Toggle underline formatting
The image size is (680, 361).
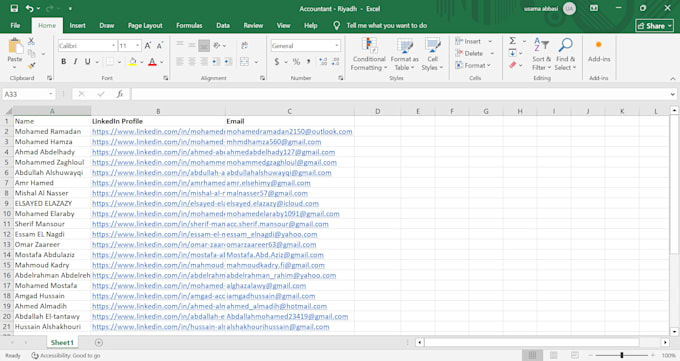tap(88, 62)
